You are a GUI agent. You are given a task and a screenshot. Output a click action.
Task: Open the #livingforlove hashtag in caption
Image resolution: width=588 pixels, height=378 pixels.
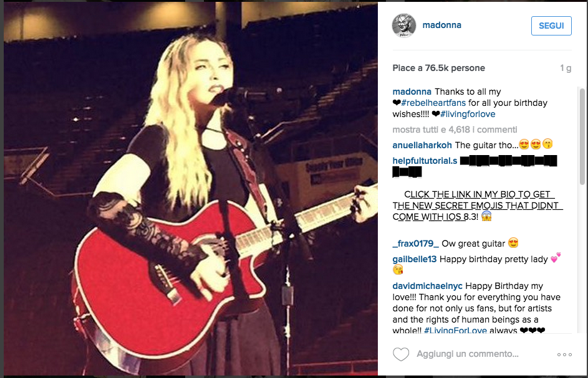468,114
